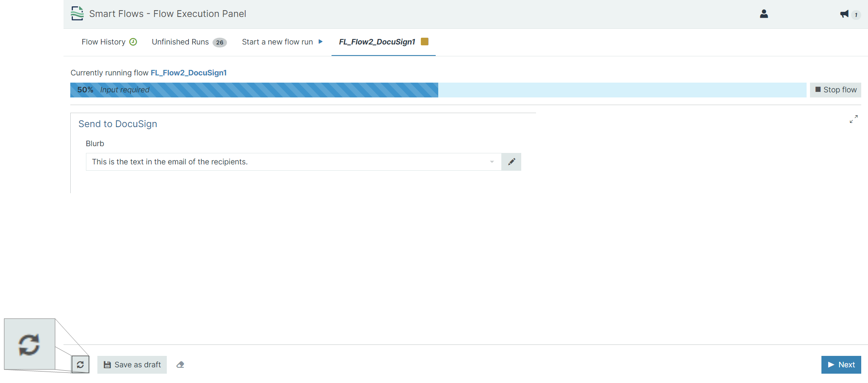The width and height of the screenshot is (868, 383).
Task: Open the Blurb dropdown arrow
Action: pyautogui.click(x=492, y=162)
